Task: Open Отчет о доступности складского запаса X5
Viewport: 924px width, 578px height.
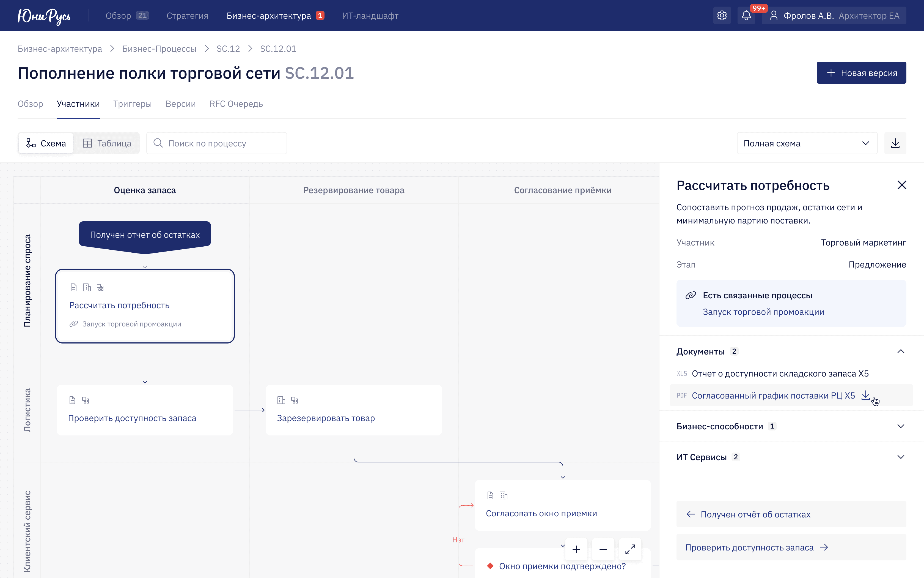Action: (x=780, y=373)
